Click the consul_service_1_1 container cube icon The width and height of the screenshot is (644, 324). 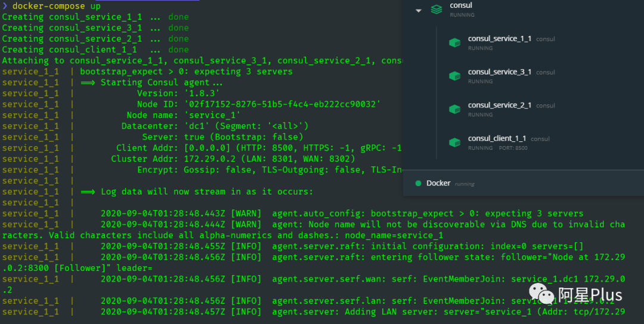click(454, 43)
